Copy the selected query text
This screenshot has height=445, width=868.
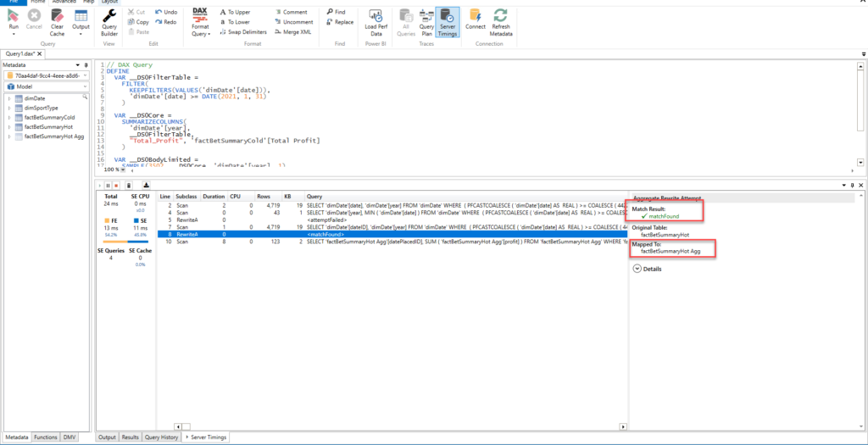[x=138, y=22]
